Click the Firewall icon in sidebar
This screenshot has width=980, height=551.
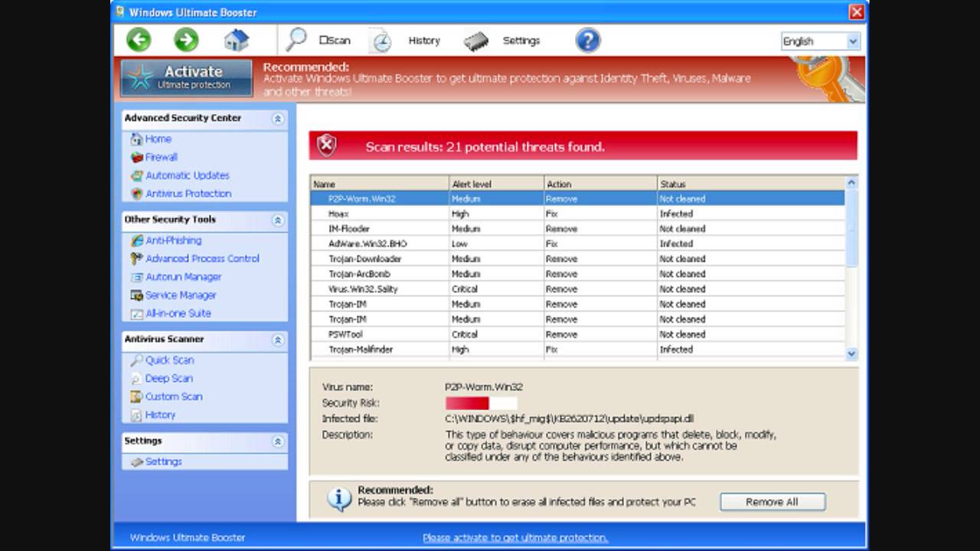136,157
